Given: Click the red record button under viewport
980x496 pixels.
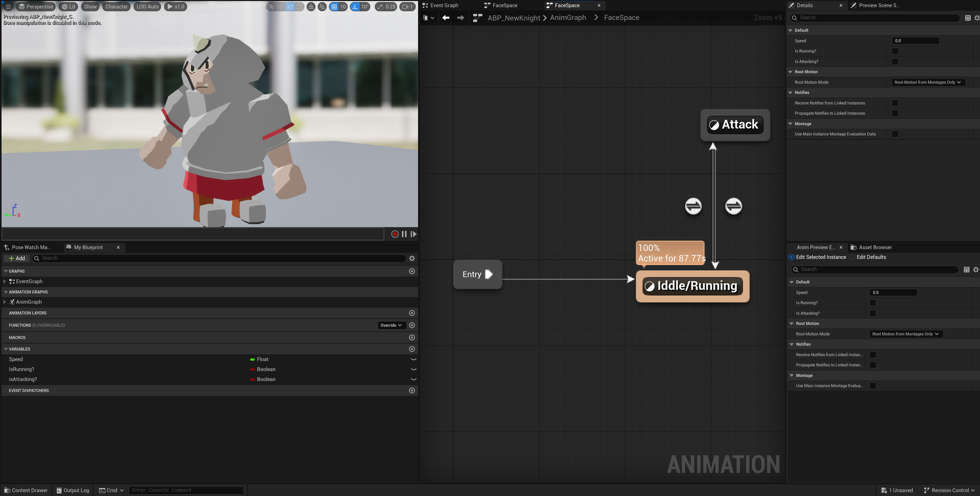Looking at the screenshot, I should click(x=395, y=234).
